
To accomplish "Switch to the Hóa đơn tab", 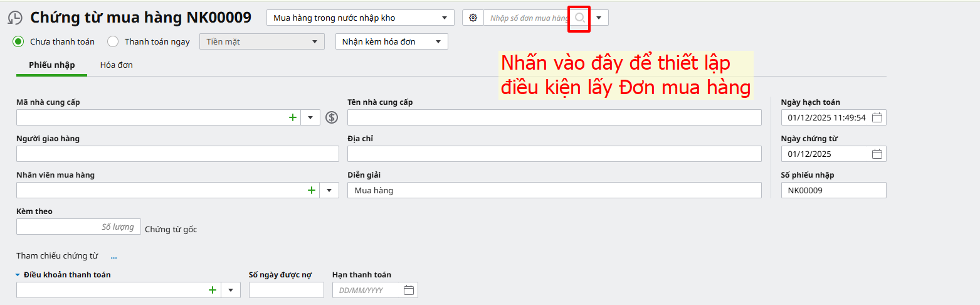I will 116,65.
